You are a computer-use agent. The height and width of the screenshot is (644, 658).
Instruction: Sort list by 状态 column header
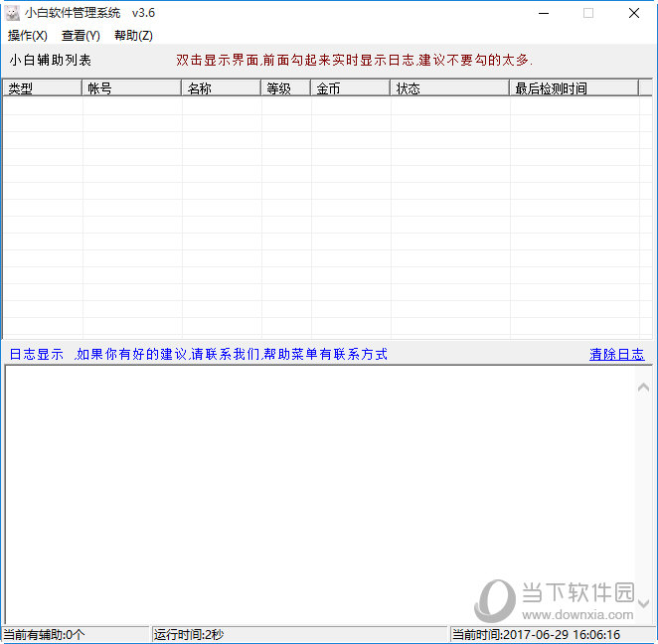(450, 88)
